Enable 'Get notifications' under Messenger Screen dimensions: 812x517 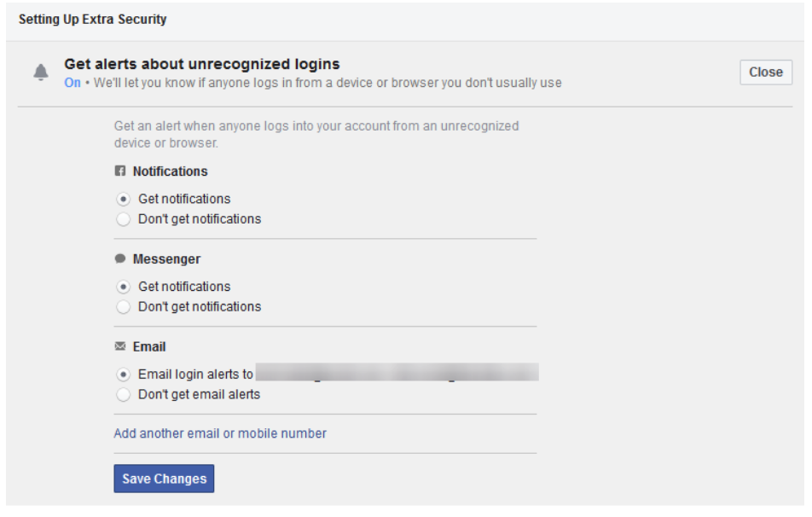tap(124, 287)
